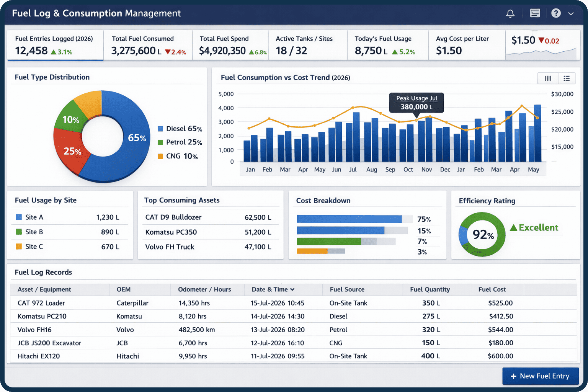
Task: Switch to the Total Fuel Consumed card
Action: [x=149, y=45]
